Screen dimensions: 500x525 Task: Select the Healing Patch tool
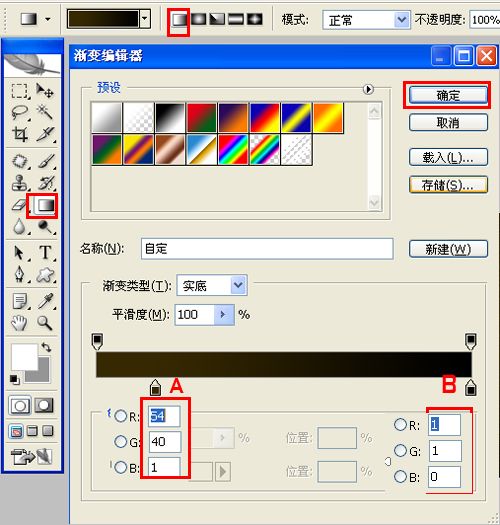[19, 161]
